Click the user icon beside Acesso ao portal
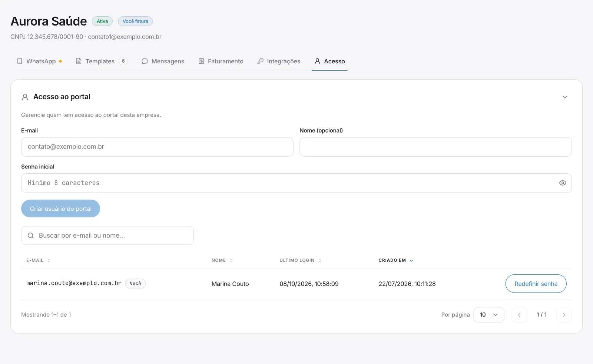The width and height of the screenshot is (593, 364). (x=25, y=97)
